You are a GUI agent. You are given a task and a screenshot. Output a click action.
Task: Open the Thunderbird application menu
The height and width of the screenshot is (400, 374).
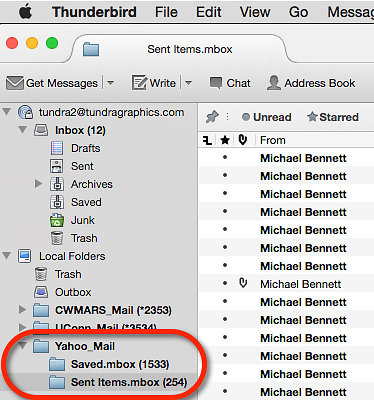(x=94, y=12)
